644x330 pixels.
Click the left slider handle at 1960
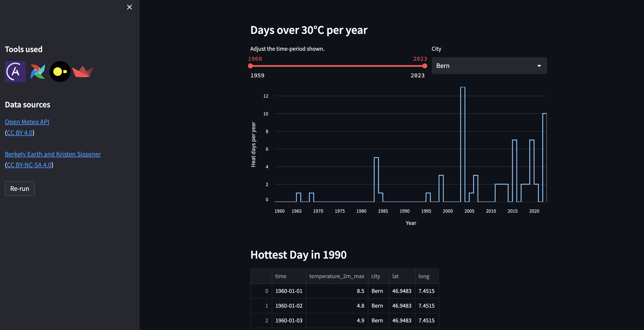tap(251, 66)
